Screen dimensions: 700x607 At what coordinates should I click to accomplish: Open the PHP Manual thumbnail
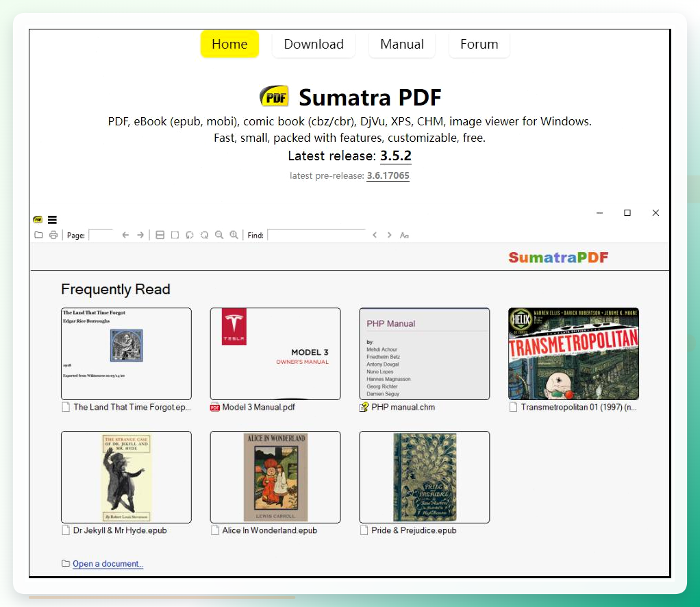425,354
